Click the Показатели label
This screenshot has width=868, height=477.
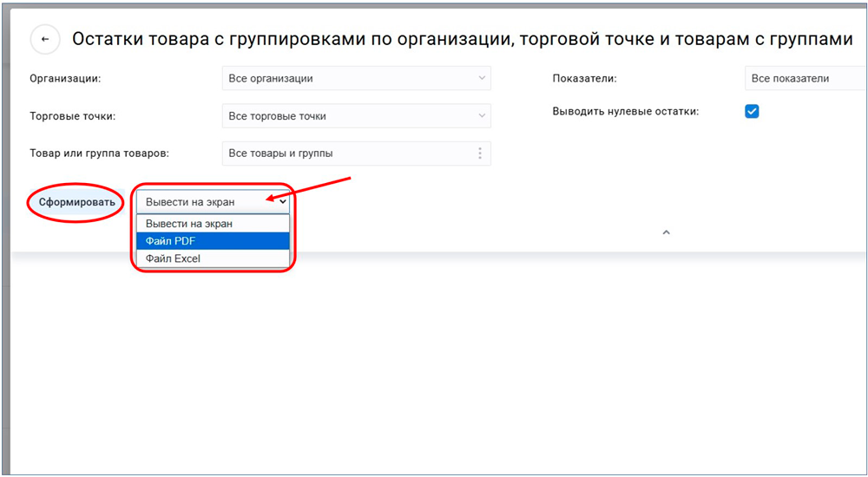click(584, 78)
